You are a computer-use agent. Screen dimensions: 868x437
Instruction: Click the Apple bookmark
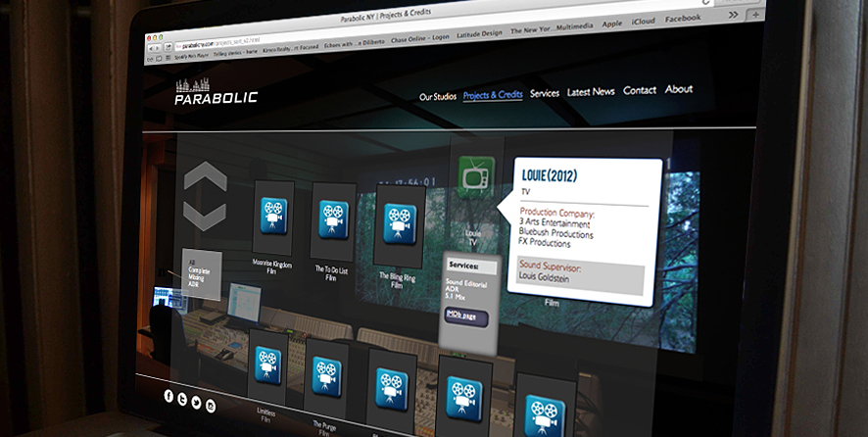[x=612, y=24]
